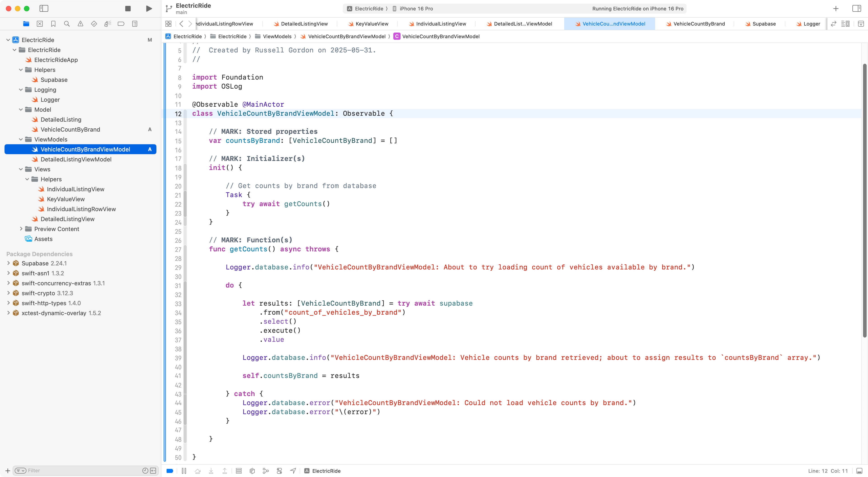
Task: Open the Issue navigator warning icon
Action: [x=80, y=24]
